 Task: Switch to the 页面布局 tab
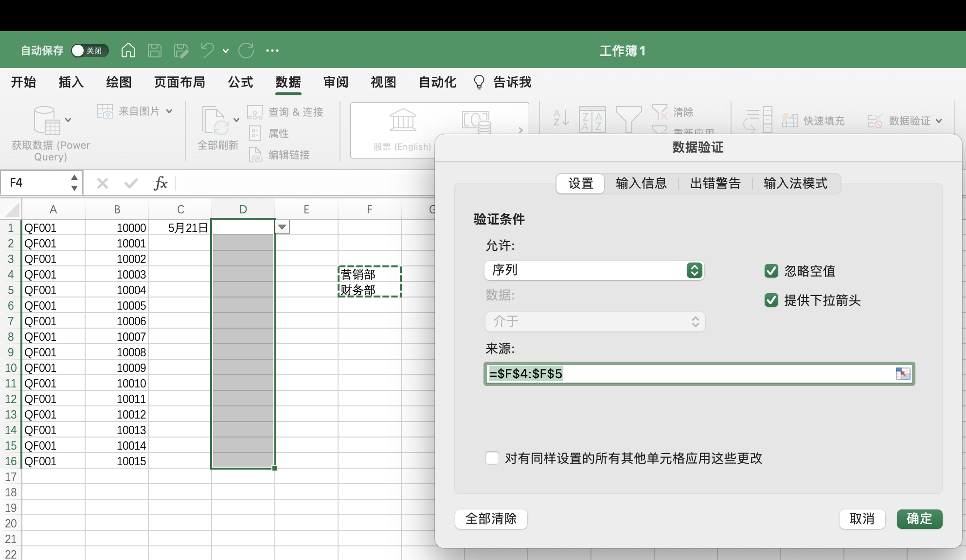point(179,82)
